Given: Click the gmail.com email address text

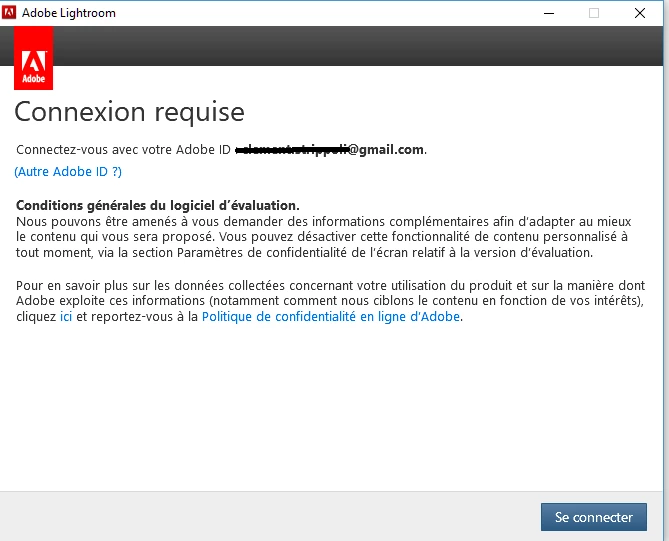Looking at the screenshot, I should [x=331, y=150].
